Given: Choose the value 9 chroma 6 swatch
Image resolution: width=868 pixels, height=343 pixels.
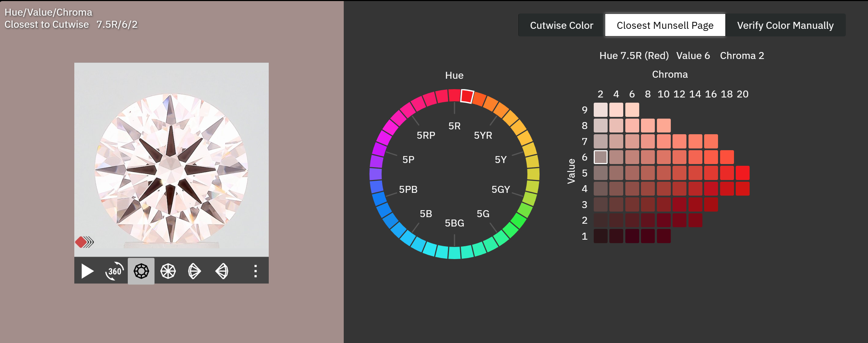Looking at the screenshot, I should (x=632, y=110).
